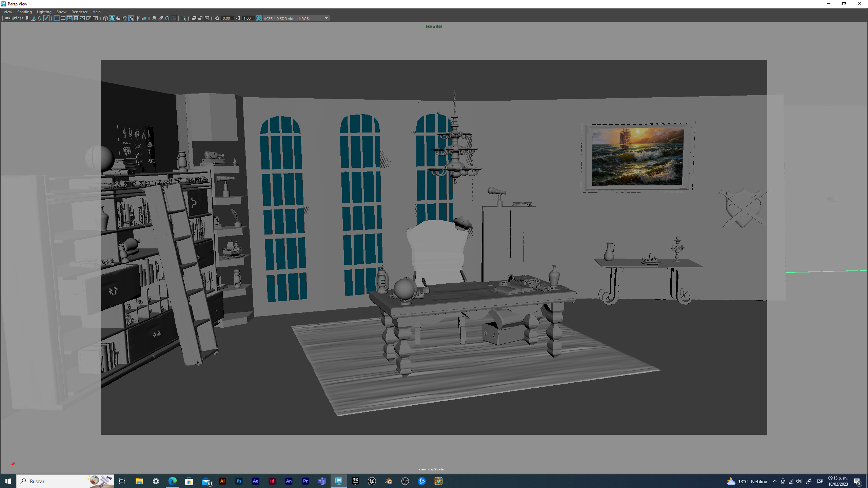Click the Lock Camera icon
Screen dimensions: 868x488
14,18
